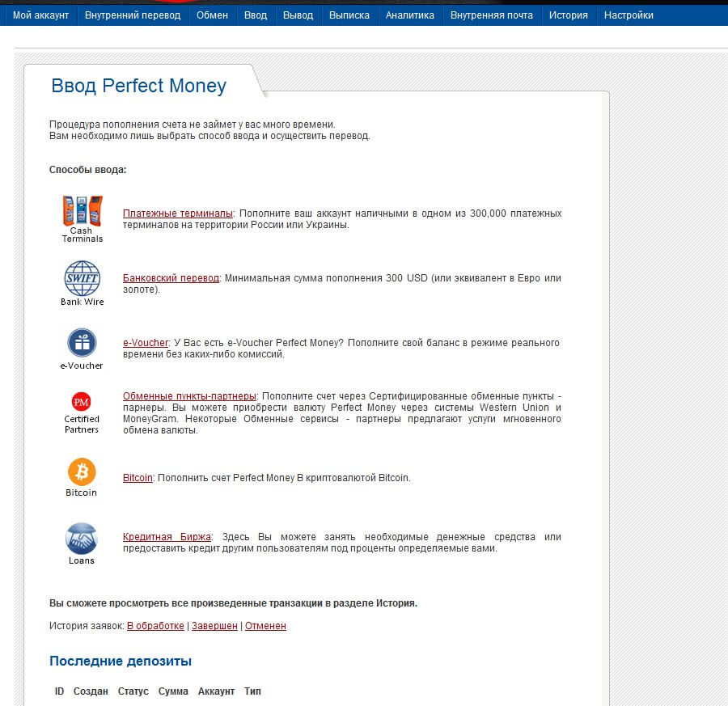Click the Последние депозиты heading
Image resolution: width=728 pixels, height=706 pixels.
pyautogui.click(x=121, y=661)
